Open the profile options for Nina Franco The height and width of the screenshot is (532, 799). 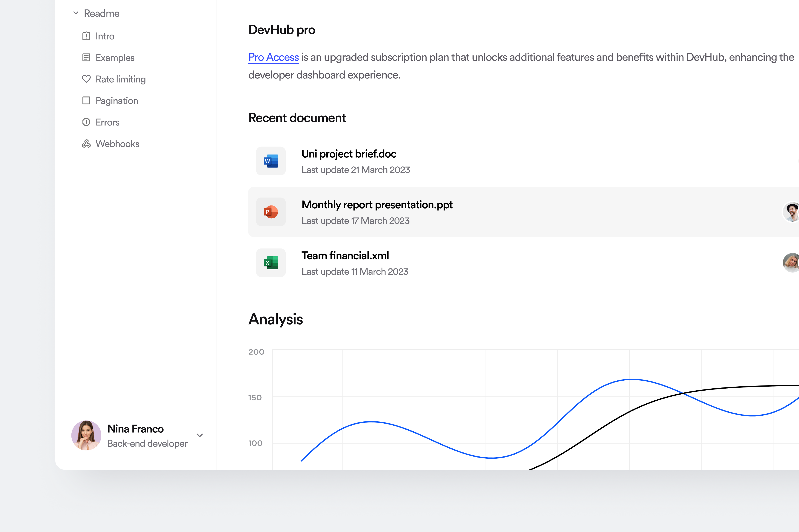click(200, 435)
